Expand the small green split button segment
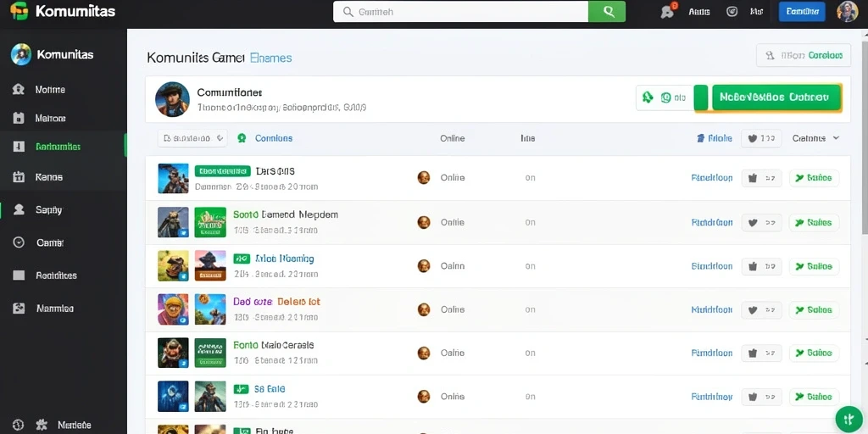Screen dimensions: 868x434 point(701,97)
